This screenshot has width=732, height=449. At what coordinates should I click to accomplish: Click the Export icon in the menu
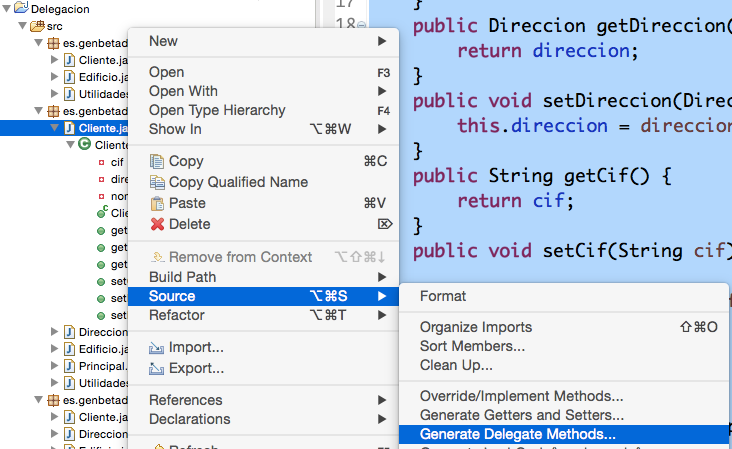click(157, 368)
